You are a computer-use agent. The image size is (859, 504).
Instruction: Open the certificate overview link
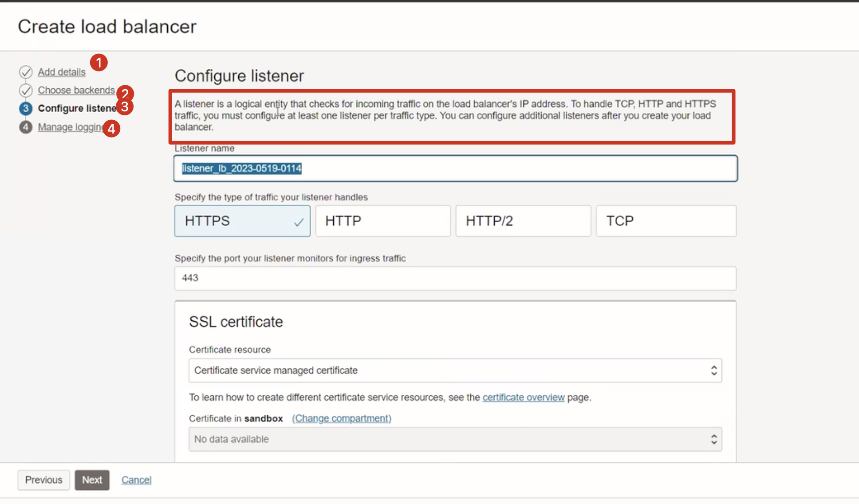524,398
